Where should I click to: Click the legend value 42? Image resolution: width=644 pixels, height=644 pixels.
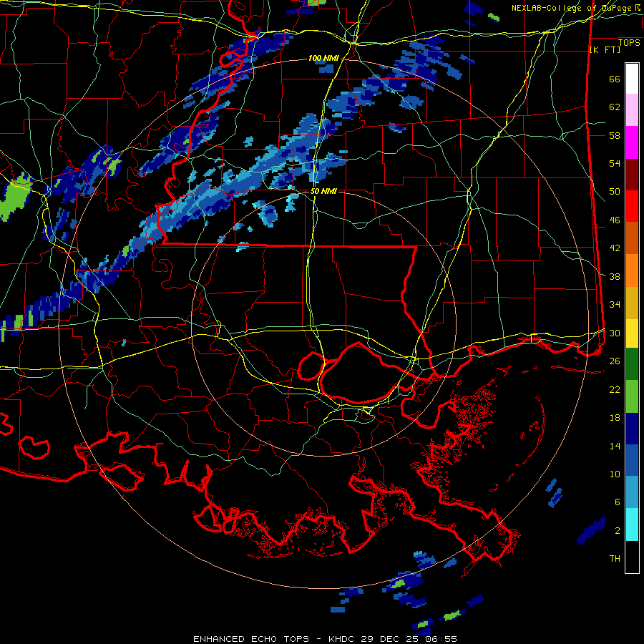tap(615, 248)
